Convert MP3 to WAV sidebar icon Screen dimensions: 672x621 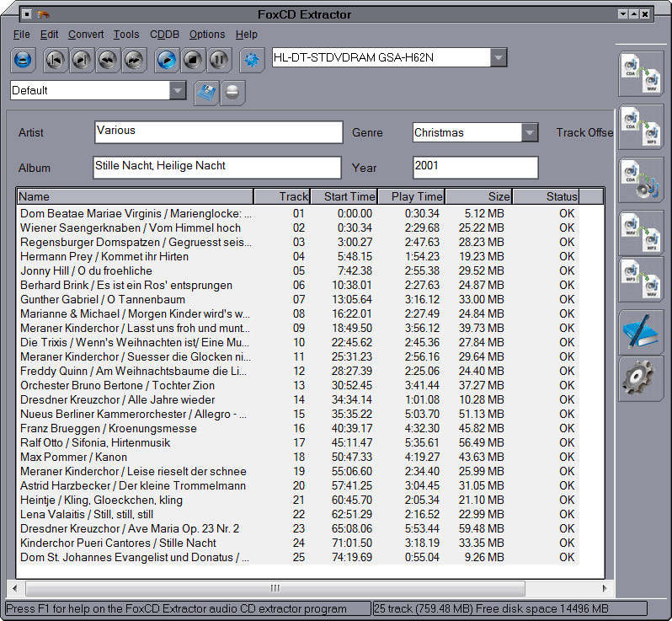(641, 279)
